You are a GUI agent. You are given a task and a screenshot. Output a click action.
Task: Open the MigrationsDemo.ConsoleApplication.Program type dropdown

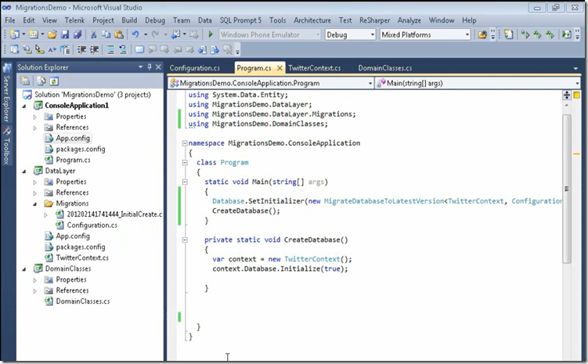tap(370, 83)
